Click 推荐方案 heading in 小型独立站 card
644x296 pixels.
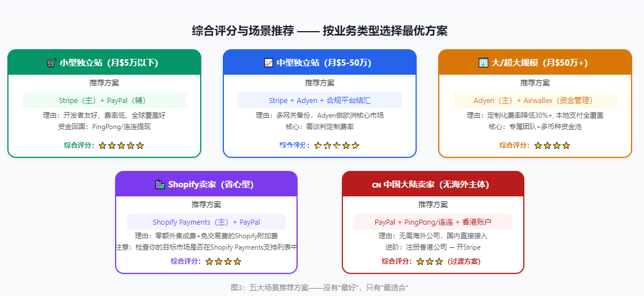(104, 83)
